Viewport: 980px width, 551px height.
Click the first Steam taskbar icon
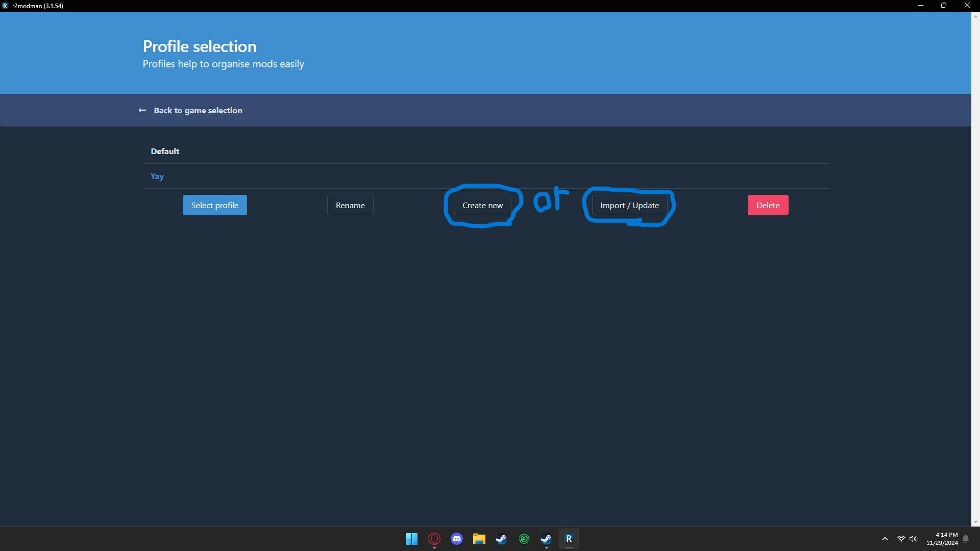[501, 539]
